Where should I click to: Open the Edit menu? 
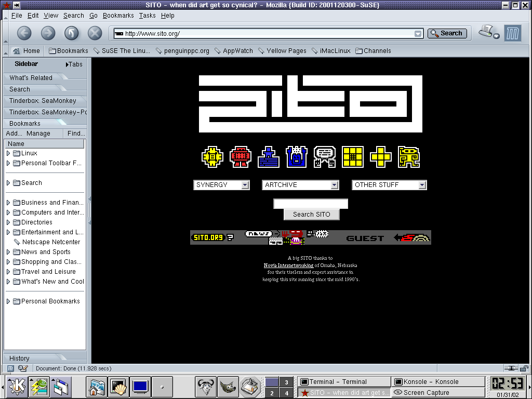[x=33, y=16]
